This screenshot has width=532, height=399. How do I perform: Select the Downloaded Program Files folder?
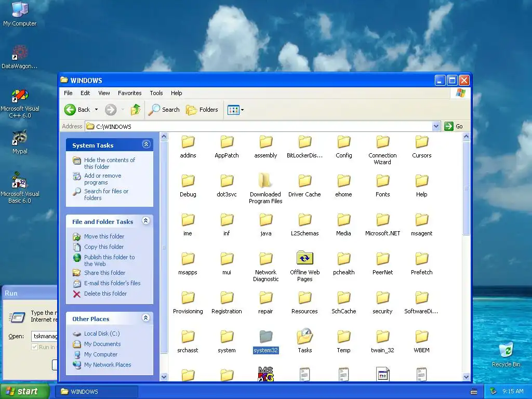point(265,180)
